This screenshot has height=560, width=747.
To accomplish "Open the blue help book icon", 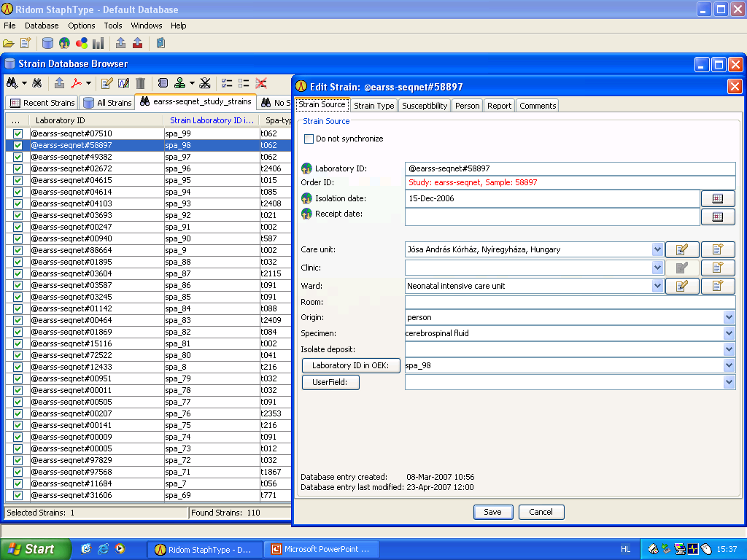I will [x=160, y=43].
